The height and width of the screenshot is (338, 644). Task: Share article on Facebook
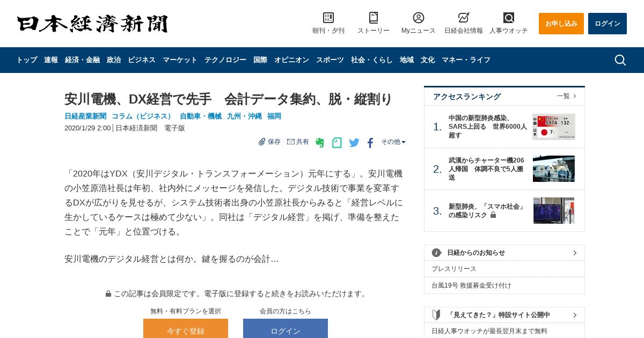(x=370, y=143)
